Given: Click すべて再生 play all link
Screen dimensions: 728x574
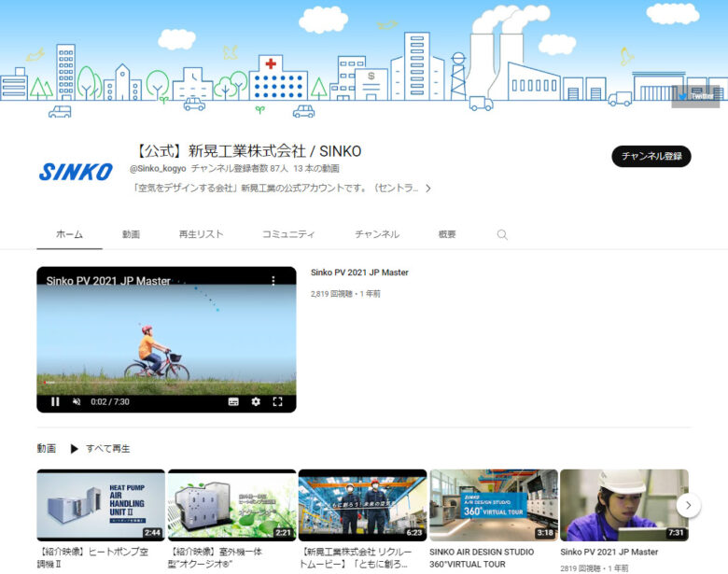Looking at the screenshot, I should 107,449.
